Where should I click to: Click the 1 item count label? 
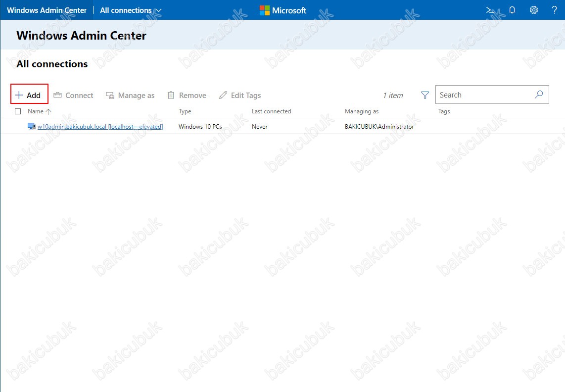pos(393,95)
